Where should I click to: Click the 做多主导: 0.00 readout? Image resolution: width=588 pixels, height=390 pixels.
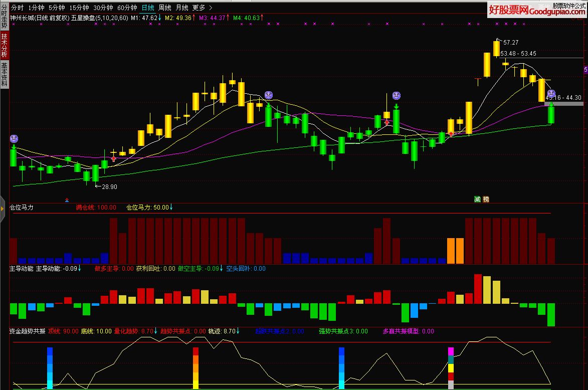click(x=114, y=269)
